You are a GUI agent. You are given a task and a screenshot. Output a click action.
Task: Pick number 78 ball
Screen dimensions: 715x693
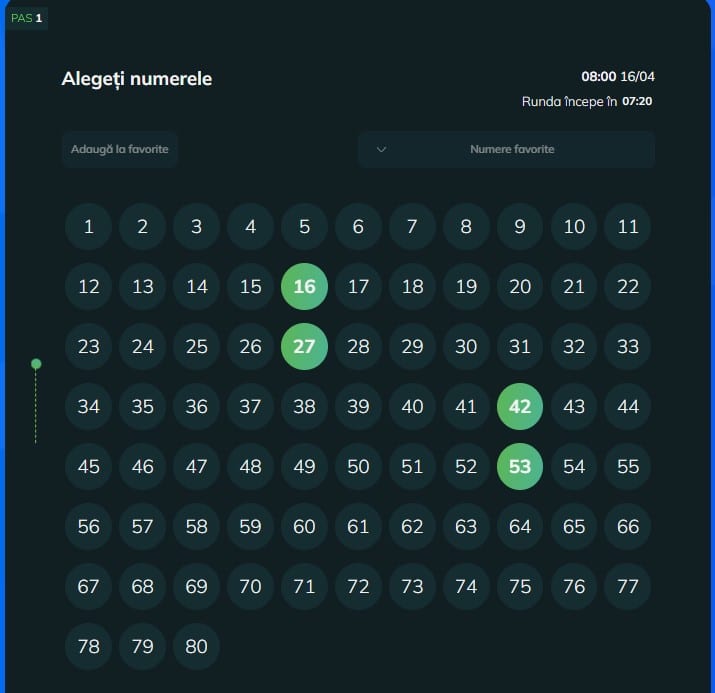coord(88,646)
